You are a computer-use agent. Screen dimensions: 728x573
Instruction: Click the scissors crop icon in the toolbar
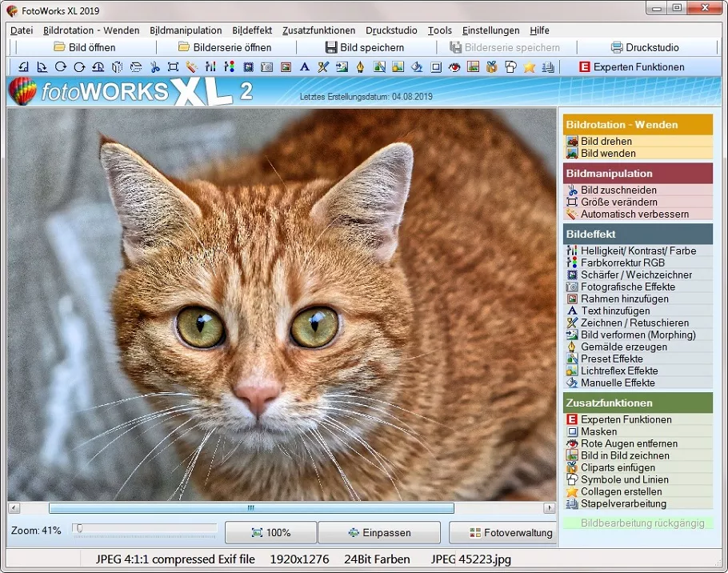[154, 67]
